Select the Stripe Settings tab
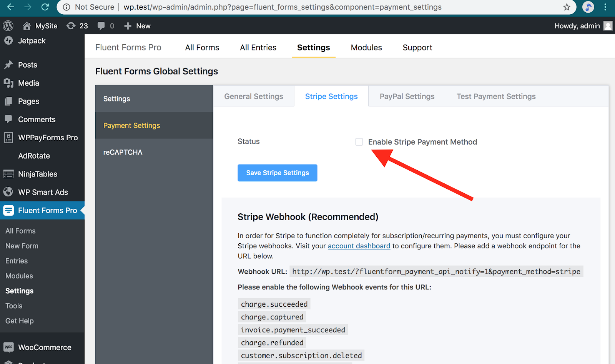Screen dimensions: 615x364 click(x=331, y=96)
